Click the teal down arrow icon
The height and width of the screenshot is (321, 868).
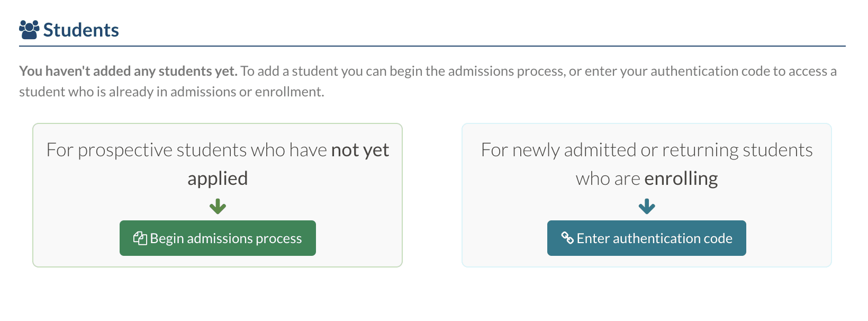pos(647,206)
